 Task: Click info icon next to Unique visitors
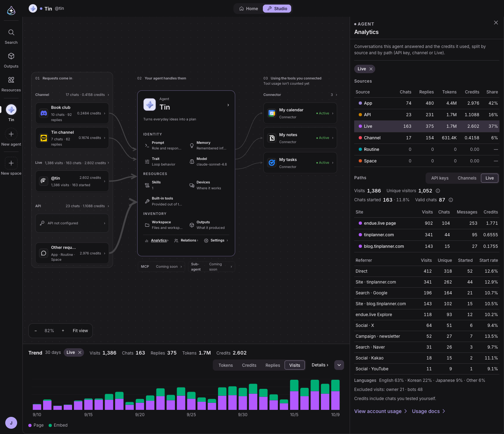438,191
